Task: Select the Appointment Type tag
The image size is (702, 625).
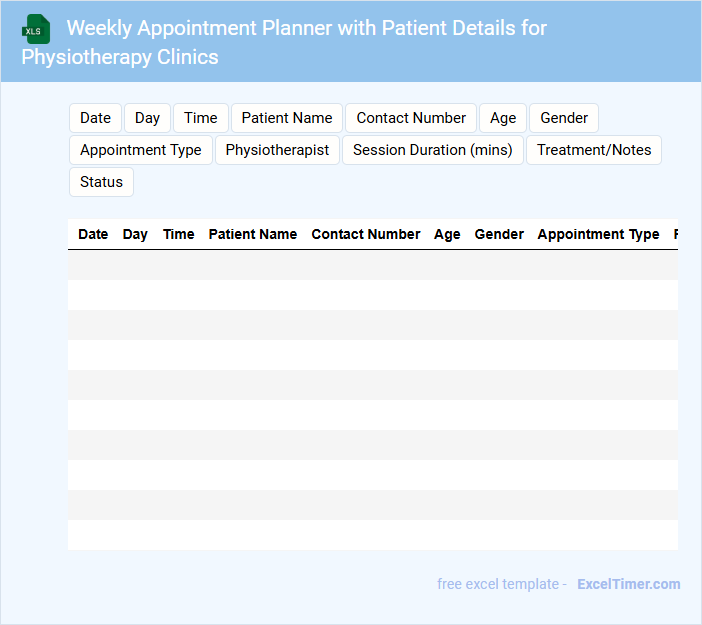Action: (141, 150)
